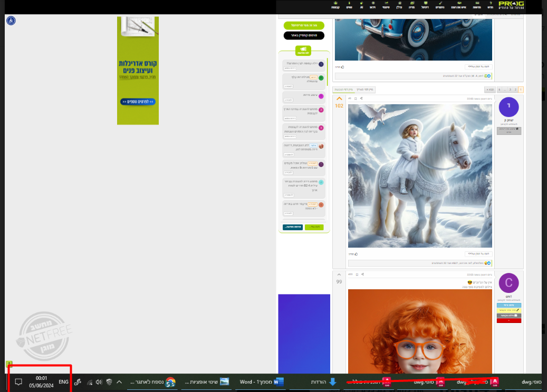Screen dimensions: 547x392
Task: Open the purple C avatar of cm1
Action: coord(508,282)
